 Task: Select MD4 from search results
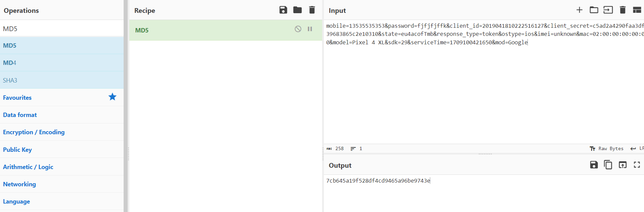(x=10, y=63)
